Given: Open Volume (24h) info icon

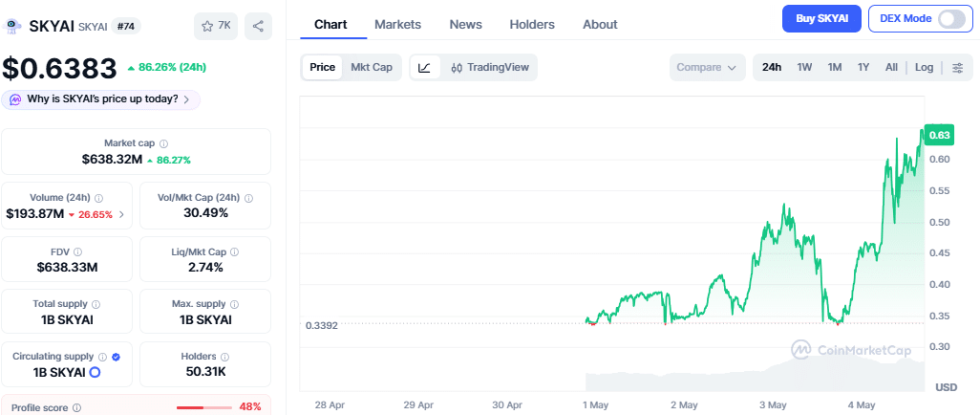Looking at the screenshot, I should click(x=98, y=198).
